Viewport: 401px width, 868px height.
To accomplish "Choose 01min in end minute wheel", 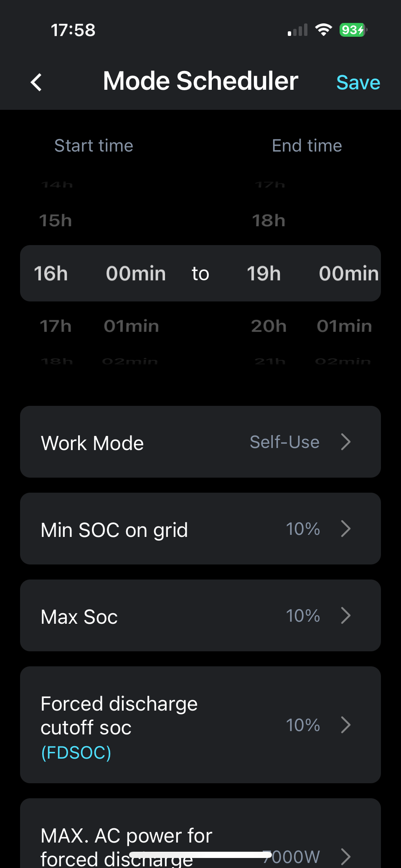I will coord(344,326).
